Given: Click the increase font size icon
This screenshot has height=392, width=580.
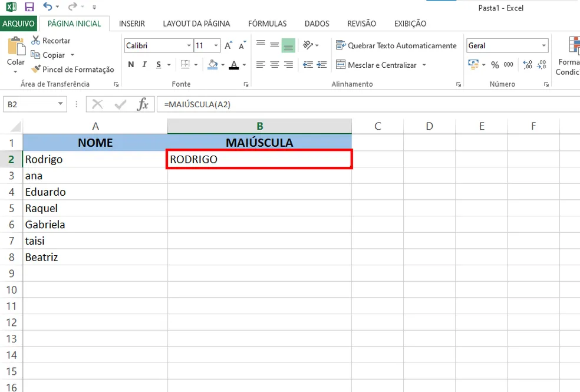Looking at the screenshot, I should [x=228, y=45].
